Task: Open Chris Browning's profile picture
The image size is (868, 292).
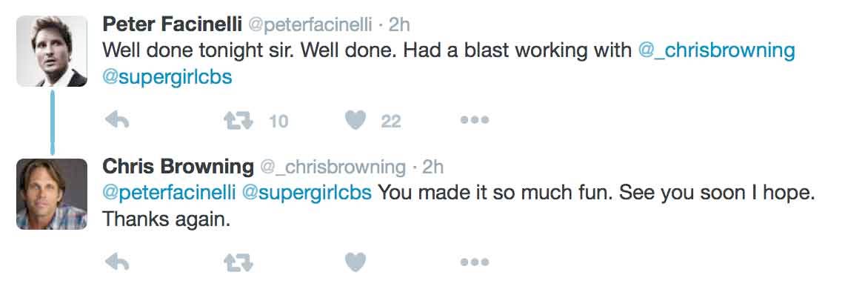Action: click(52, 194)
